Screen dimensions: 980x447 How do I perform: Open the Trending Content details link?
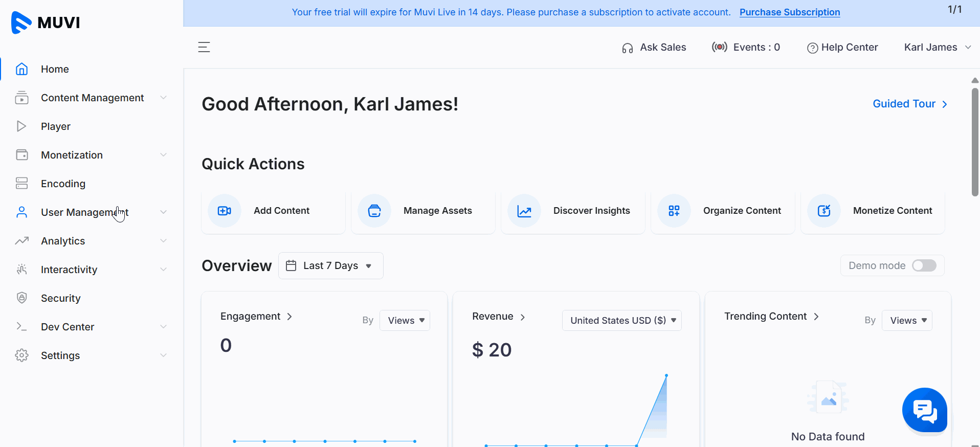[771, 317]
